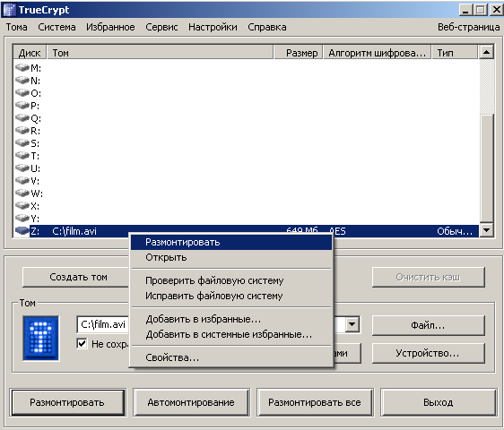
Task: Click the T: drive icon
Action: click(x=22, y=156)
